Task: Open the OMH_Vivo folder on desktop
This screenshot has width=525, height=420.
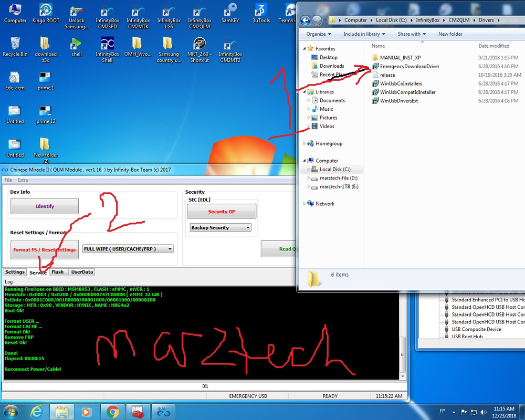Action: click(138, 47)
